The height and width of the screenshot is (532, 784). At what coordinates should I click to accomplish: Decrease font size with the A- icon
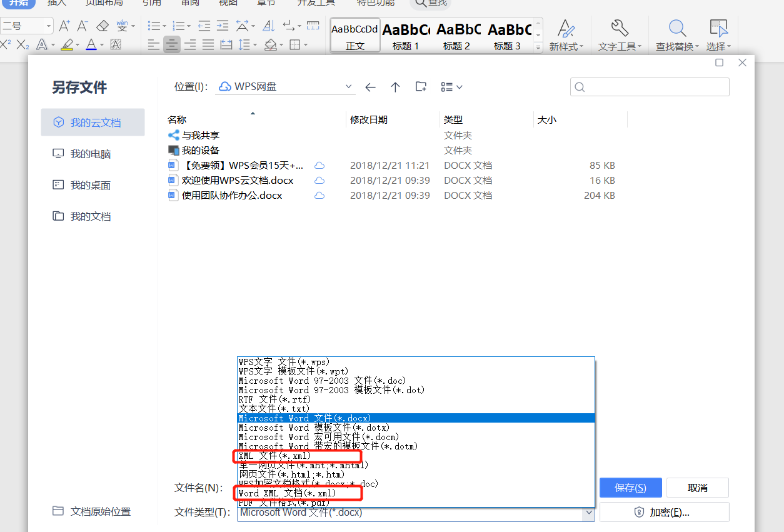83,26
